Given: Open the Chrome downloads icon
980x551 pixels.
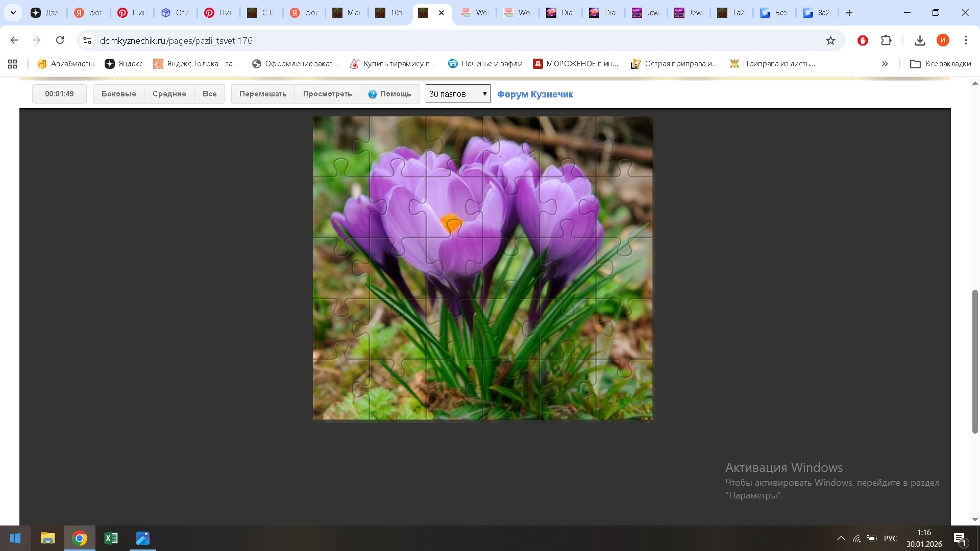Looking at the screenshot, I should tap(920, 40).
